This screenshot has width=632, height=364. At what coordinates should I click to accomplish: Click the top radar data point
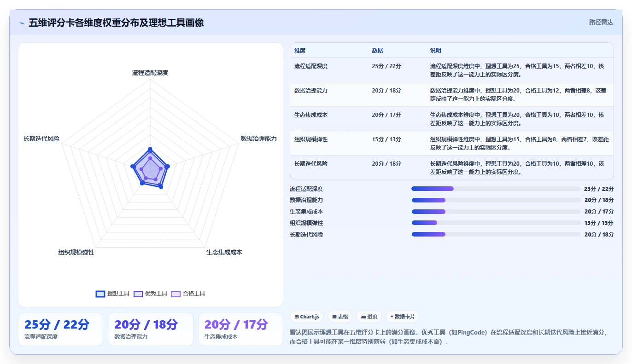(x=150, y=149)
